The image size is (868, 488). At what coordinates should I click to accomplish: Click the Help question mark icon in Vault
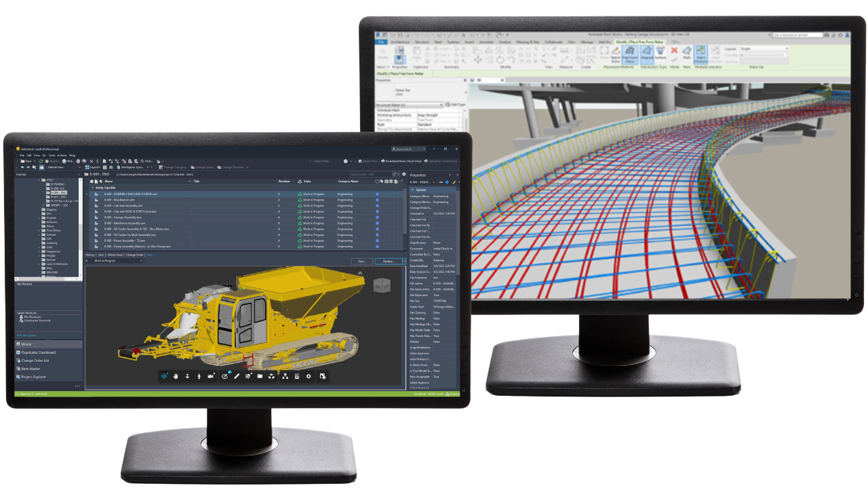345,161
